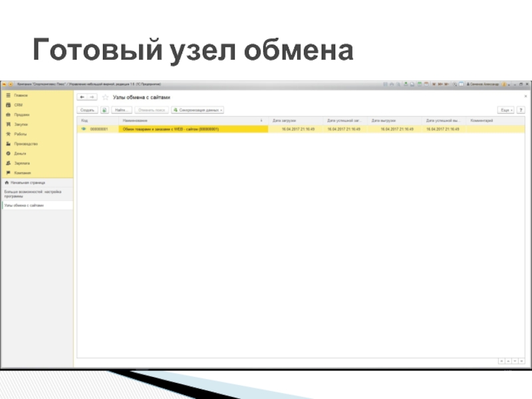The height and width of the screenshot is (399, 532).
Task: Select code cell 000000001
Action: pyautogui.click(x=98, y=129)
